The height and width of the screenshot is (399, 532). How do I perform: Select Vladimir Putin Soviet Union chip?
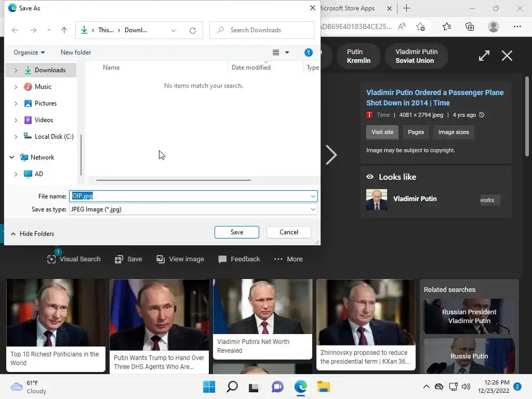click(x=416, y=56)
